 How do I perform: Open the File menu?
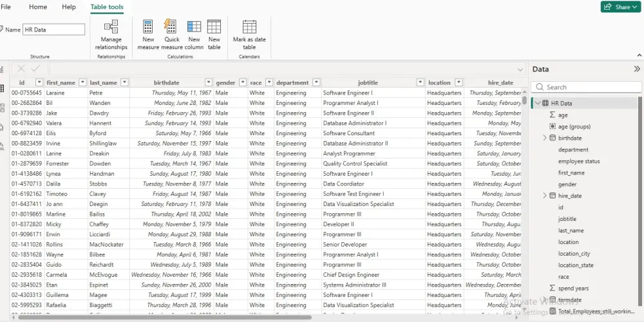coord(6,7)
